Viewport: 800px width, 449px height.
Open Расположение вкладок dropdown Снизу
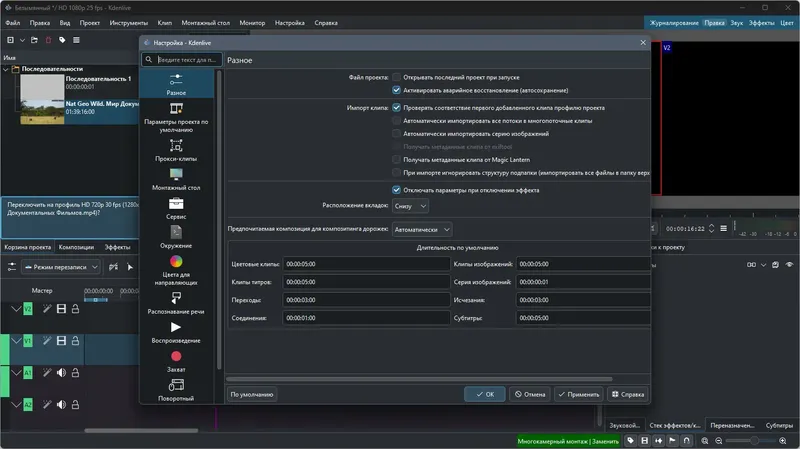[x=410, y=206]
